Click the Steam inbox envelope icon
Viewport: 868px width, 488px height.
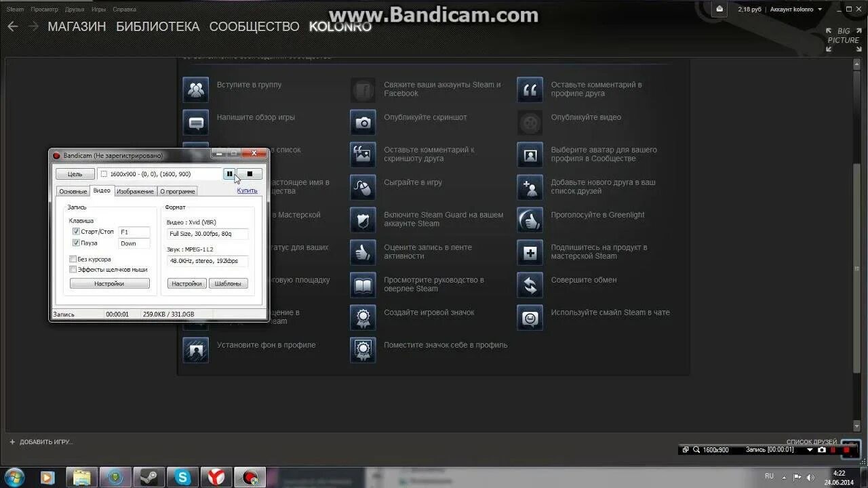[x=719, y=9]
